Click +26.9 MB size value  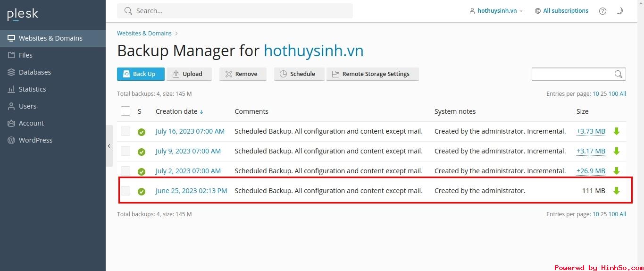591,171
